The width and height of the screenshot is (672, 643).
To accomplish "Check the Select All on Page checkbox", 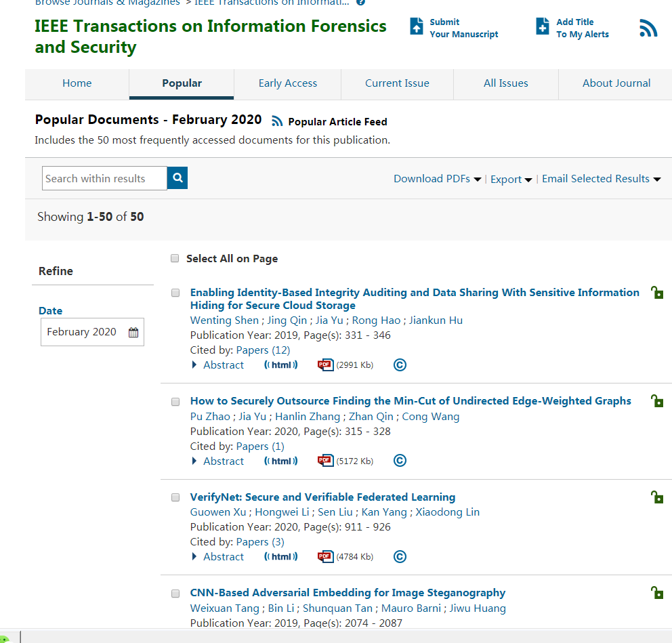I will tap(175, 258).
